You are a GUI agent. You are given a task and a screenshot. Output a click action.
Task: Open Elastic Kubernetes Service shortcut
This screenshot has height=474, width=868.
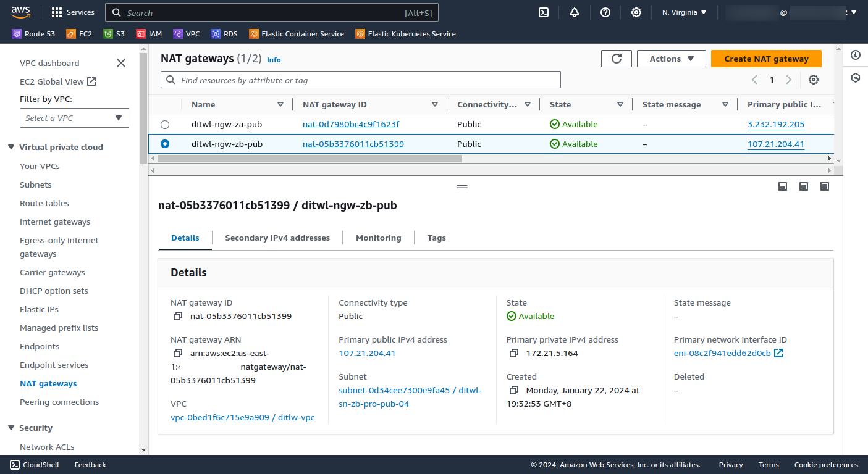pos(406,34)
